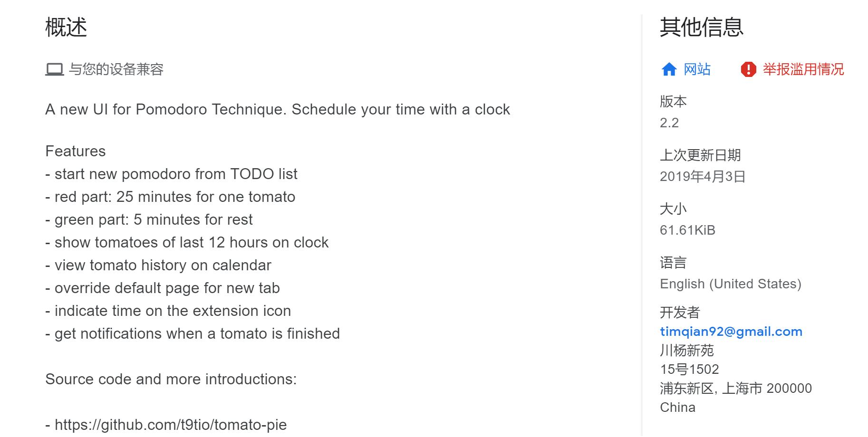Click the Features heading text

[76, 152]
